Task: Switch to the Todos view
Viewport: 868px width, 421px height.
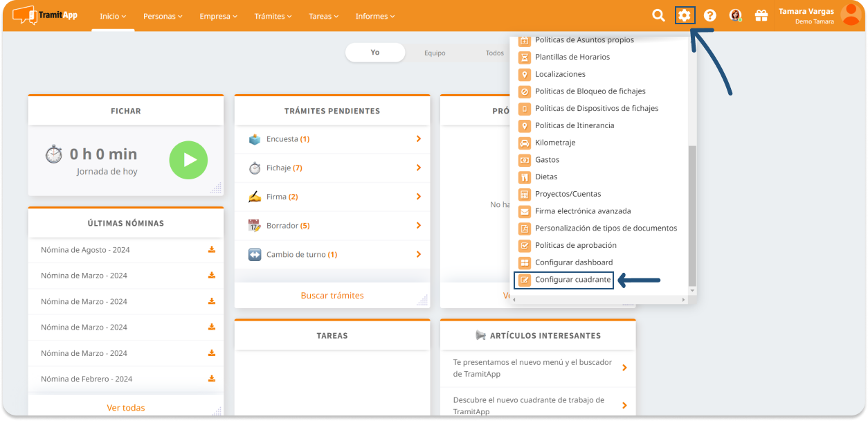Action: tap(494, 53)
